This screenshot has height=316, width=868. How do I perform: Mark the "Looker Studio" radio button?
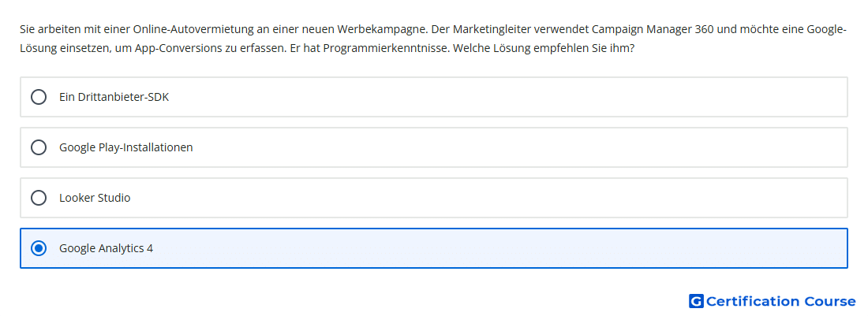38,198
